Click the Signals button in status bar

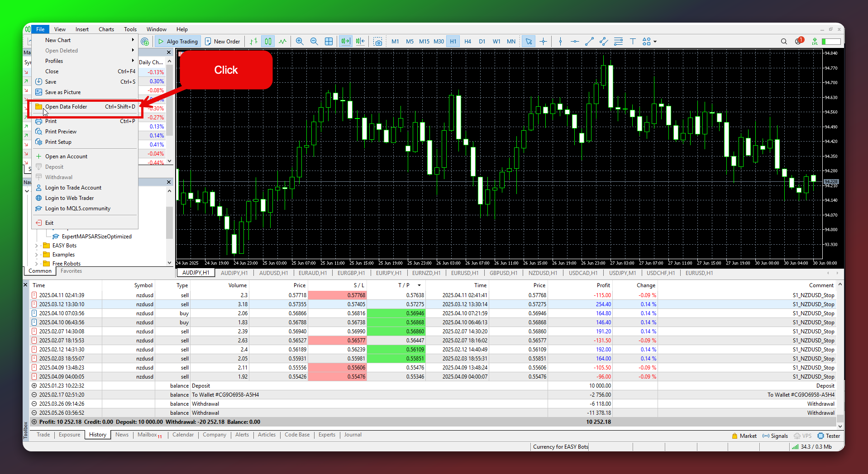click(775, 436)
